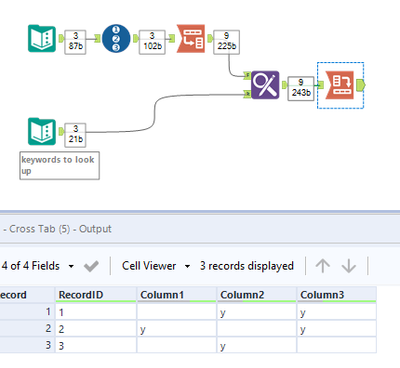This screenshot has height=368, width=400.
Task: Select the keywords Text Input tool
Action: click(42, 131)
